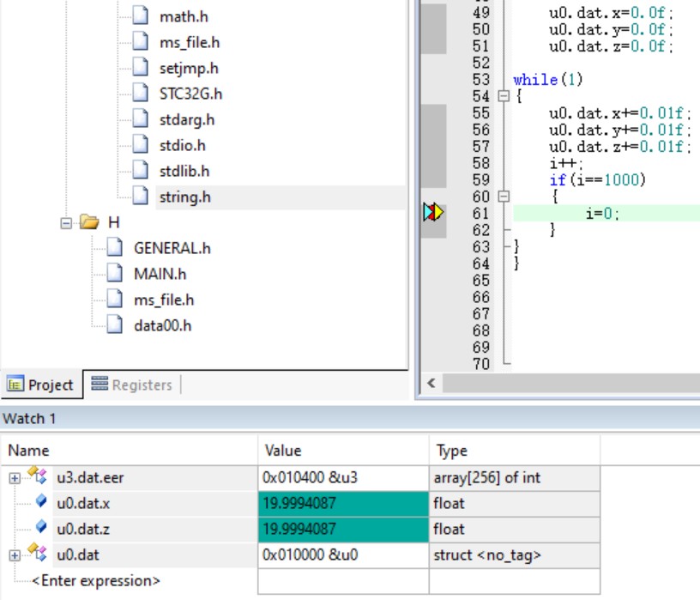
Task: Switch to the Registers tab
Action: point(131,385)
